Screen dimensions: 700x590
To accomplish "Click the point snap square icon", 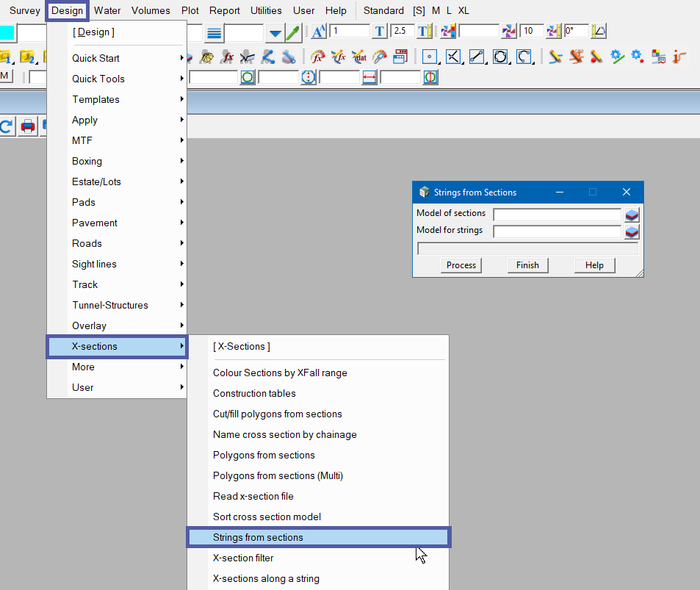I will click(430, 57).
